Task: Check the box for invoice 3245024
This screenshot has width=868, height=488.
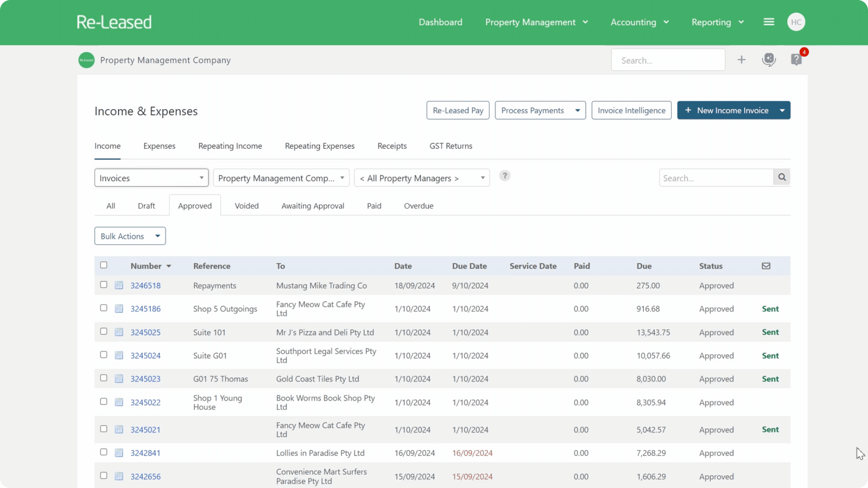Action: coord(104,355)
